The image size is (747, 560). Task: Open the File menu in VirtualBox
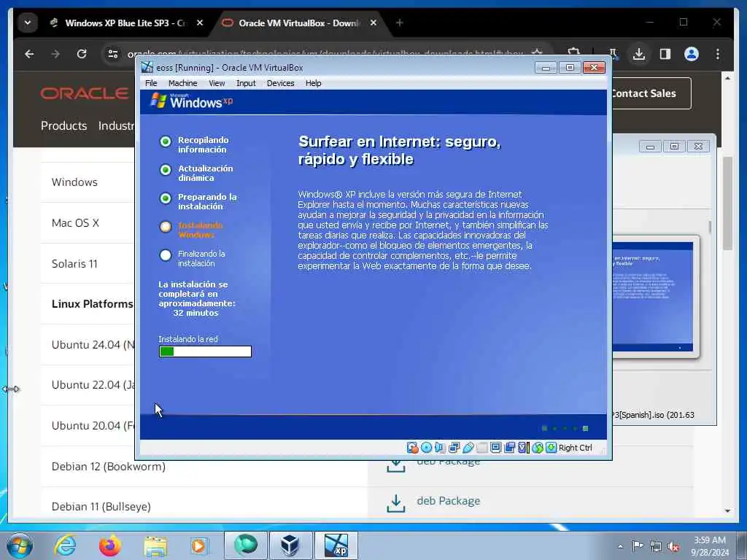click(151, 83)
